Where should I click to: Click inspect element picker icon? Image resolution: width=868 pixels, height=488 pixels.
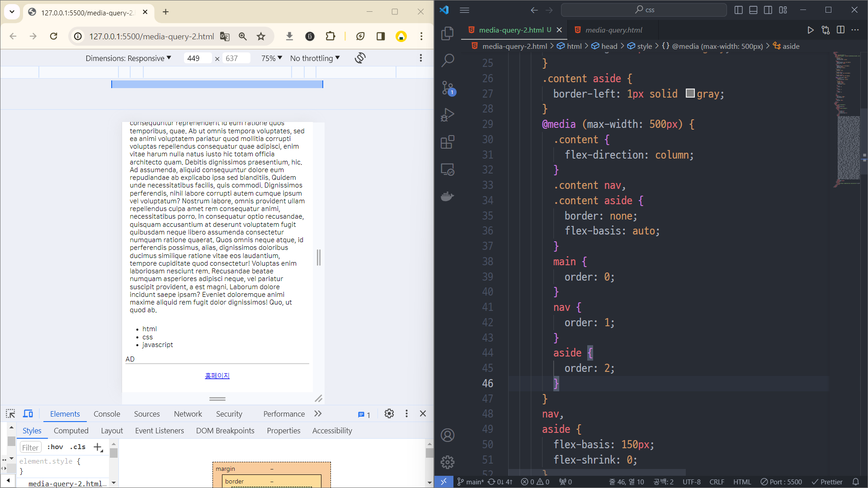10,414
